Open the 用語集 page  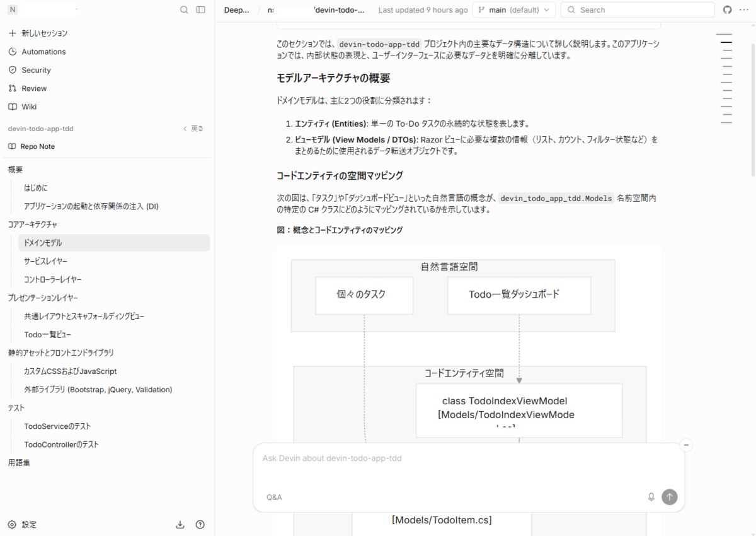(x=18, y=463)
